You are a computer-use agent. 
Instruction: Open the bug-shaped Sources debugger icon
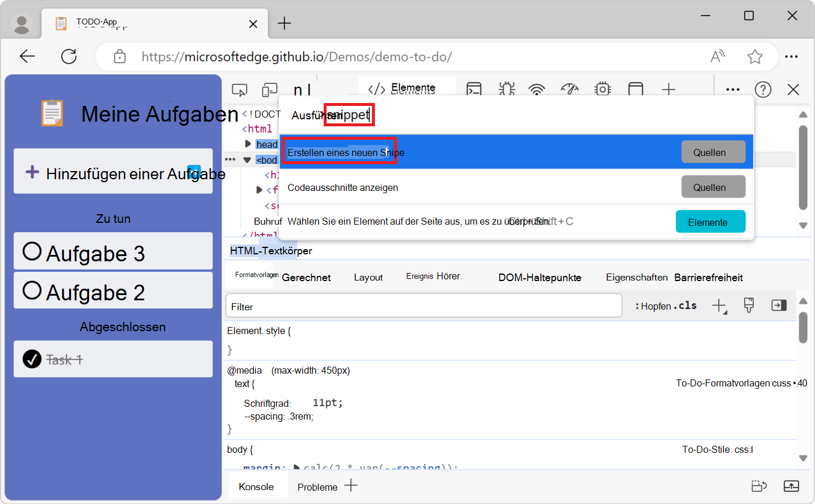[x=506, y=89]
